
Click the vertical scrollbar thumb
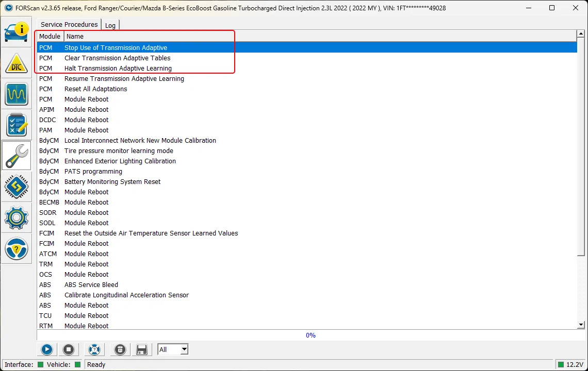pos(581,146)
